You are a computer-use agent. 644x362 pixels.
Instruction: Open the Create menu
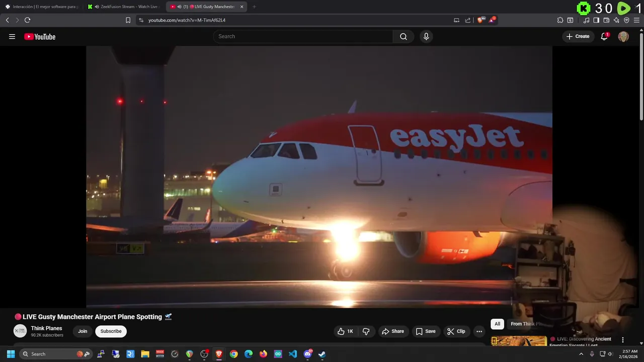coord(578,36)
